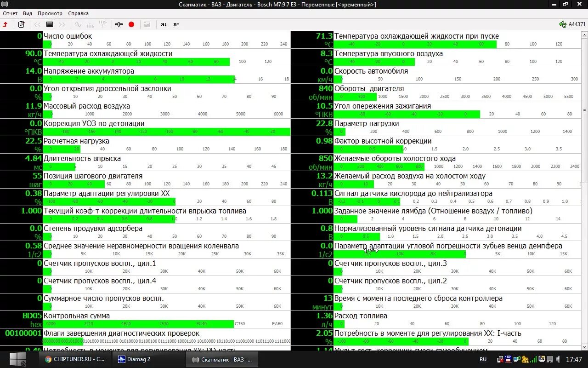
Task: Start recording with the red circle button
Action: (x=131, y=24)
